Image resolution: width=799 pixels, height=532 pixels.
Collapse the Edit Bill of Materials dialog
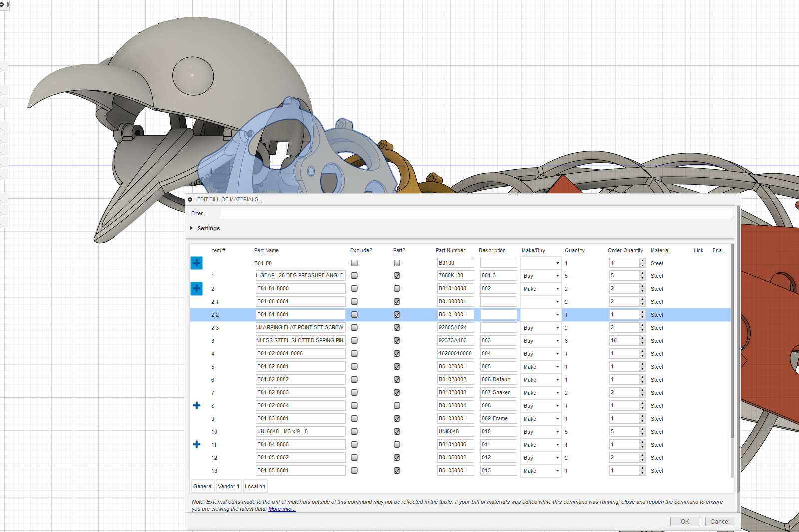click(190, 200)
